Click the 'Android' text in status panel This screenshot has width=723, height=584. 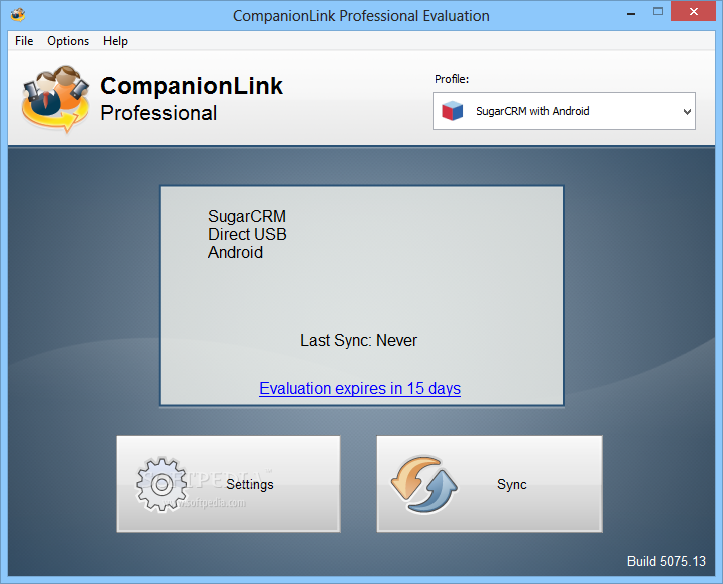click(235, 253)
